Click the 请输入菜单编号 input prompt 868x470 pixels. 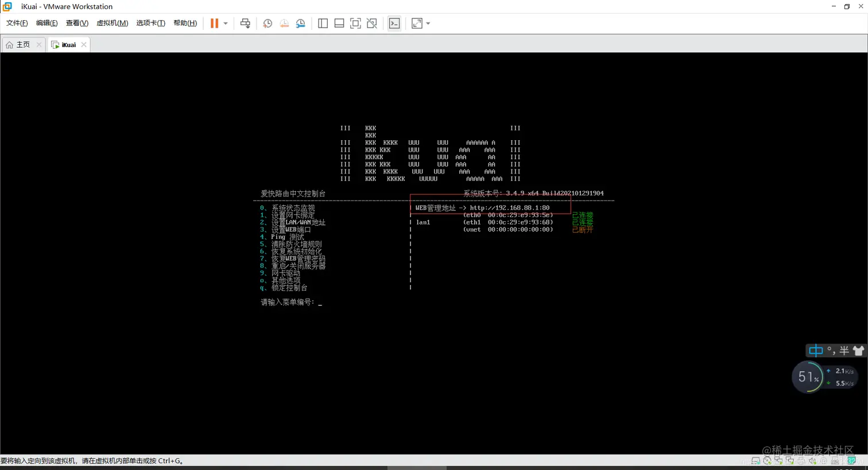[291, 302]
